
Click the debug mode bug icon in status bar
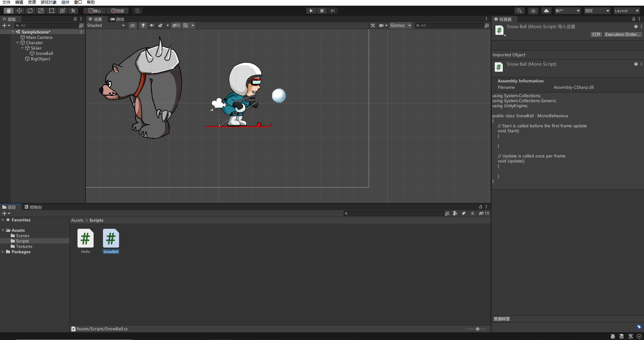pos(613,336)
